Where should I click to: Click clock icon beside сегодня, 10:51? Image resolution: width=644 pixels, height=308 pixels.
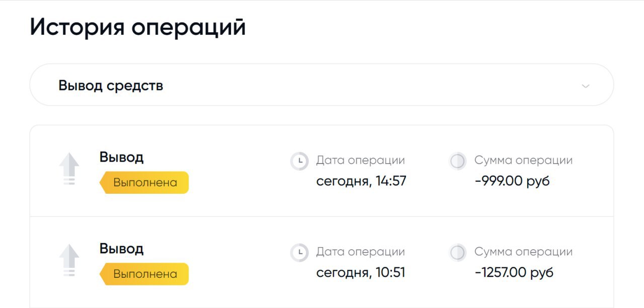click(x=299, y=253)
